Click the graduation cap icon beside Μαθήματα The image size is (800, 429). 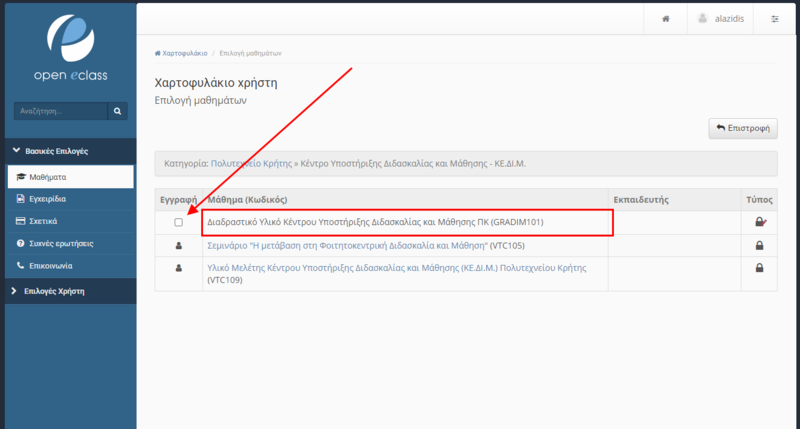tap(21, 177)
